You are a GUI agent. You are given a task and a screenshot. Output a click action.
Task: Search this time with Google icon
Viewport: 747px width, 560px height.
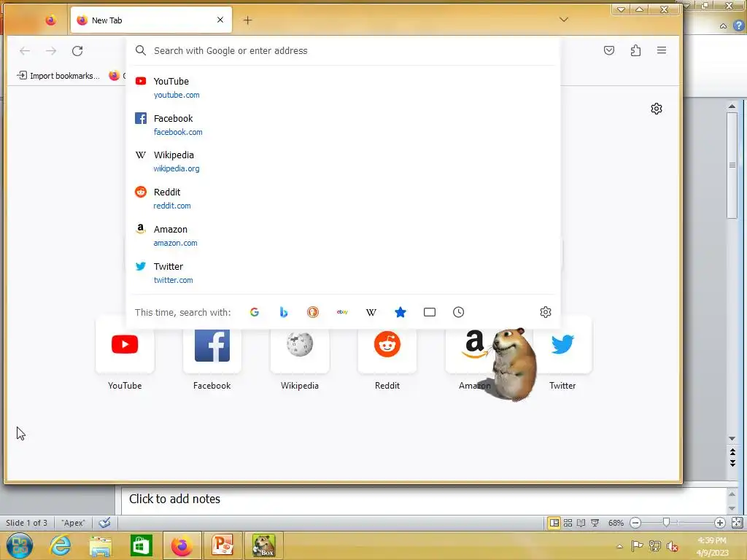[x=255, y=312]
